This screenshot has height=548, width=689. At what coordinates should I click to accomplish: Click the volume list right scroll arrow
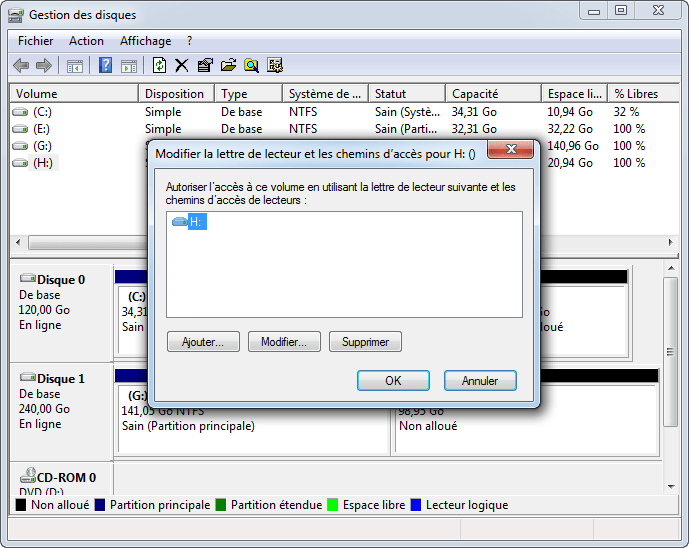point(671,242)
